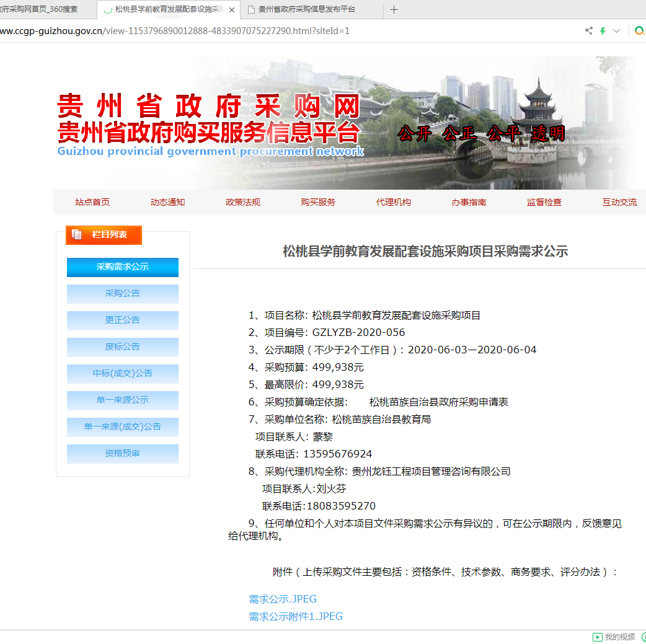Click the green lightning speed-mode icon
The image size is (646, 644).
[603, 31]
